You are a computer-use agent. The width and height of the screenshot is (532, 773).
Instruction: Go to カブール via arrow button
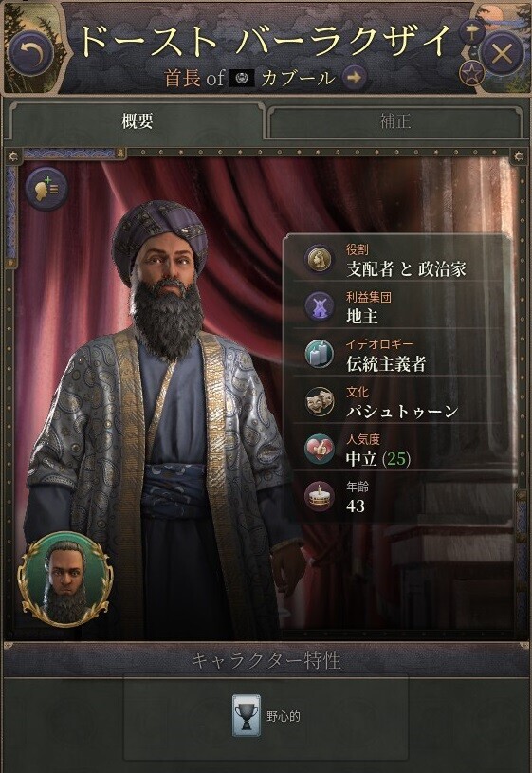[355, 78]
